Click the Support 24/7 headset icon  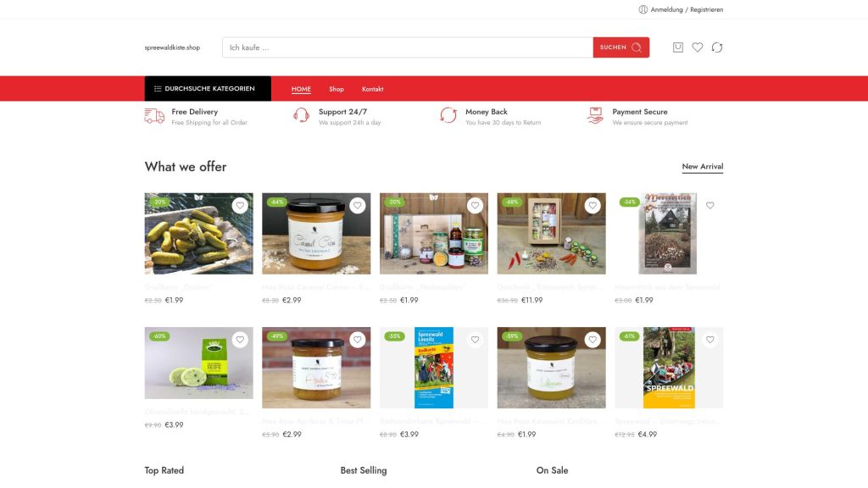(x=301, y=115)
